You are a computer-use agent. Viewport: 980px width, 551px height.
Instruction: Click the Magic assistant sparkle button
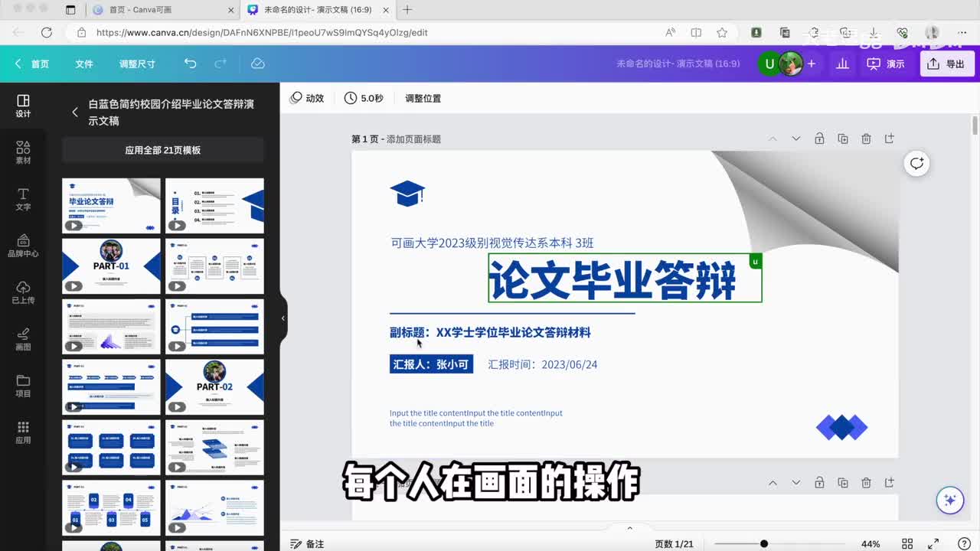click(950, 500)
